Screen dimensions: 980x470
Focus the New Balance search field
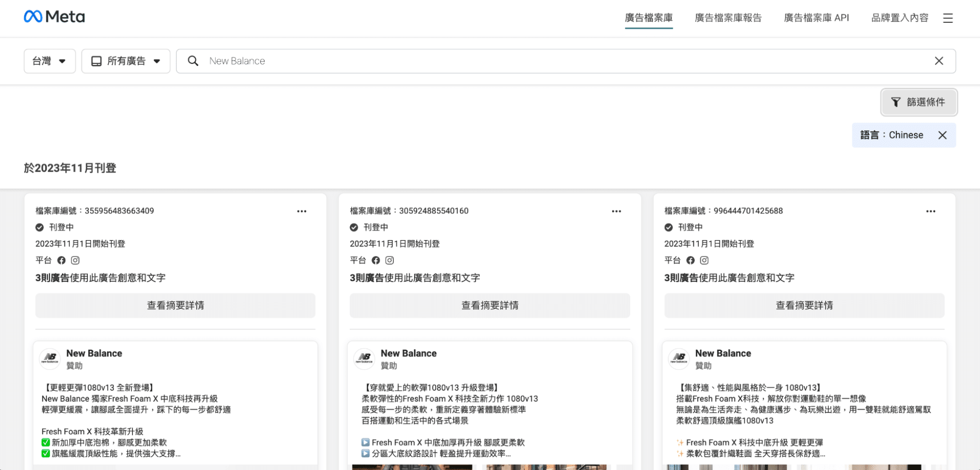point(566,61)
